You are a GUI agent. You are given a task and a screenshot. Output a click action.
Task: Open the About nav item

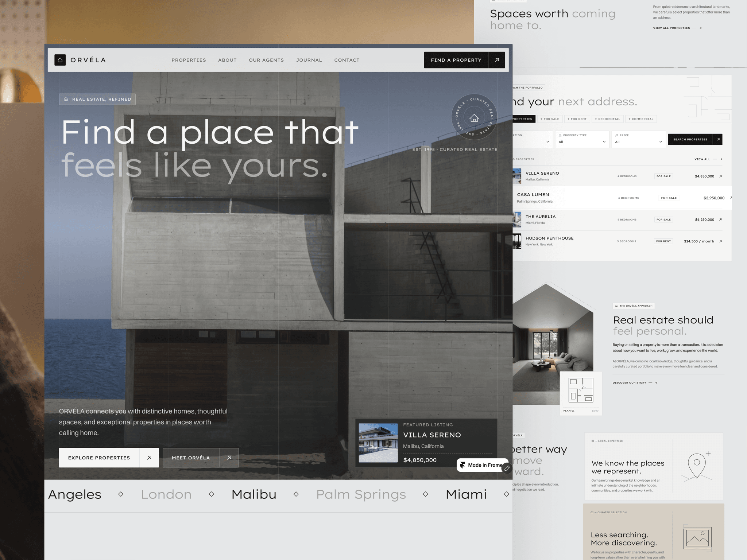(227, 60)
